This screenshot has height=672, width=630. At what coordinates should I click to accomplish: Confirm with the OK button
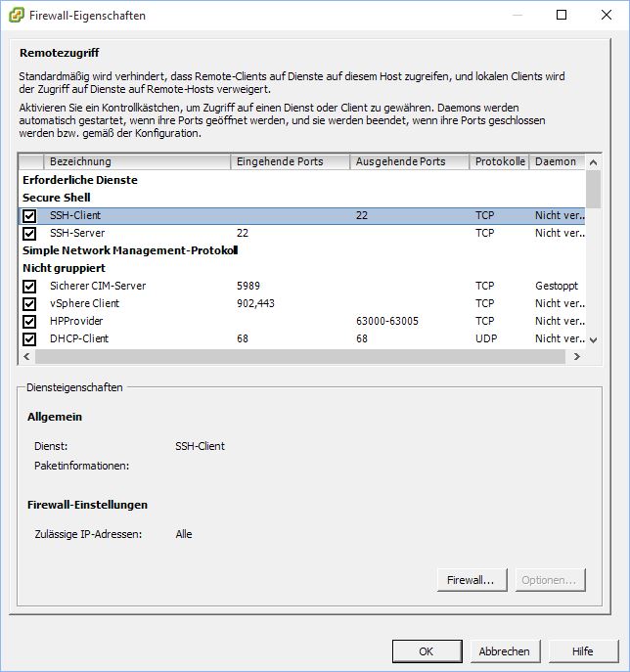click(x=427, y=651)
